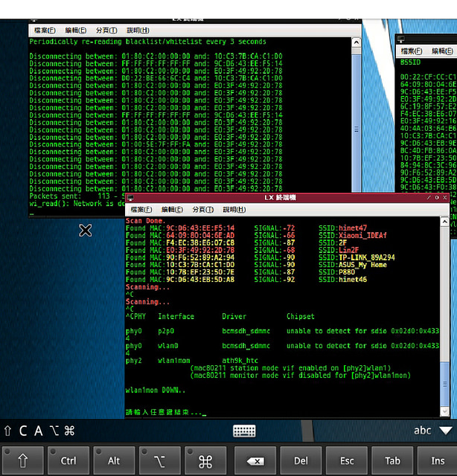Show the on-screen keyboard via keyboard icon

coord(244,431)
